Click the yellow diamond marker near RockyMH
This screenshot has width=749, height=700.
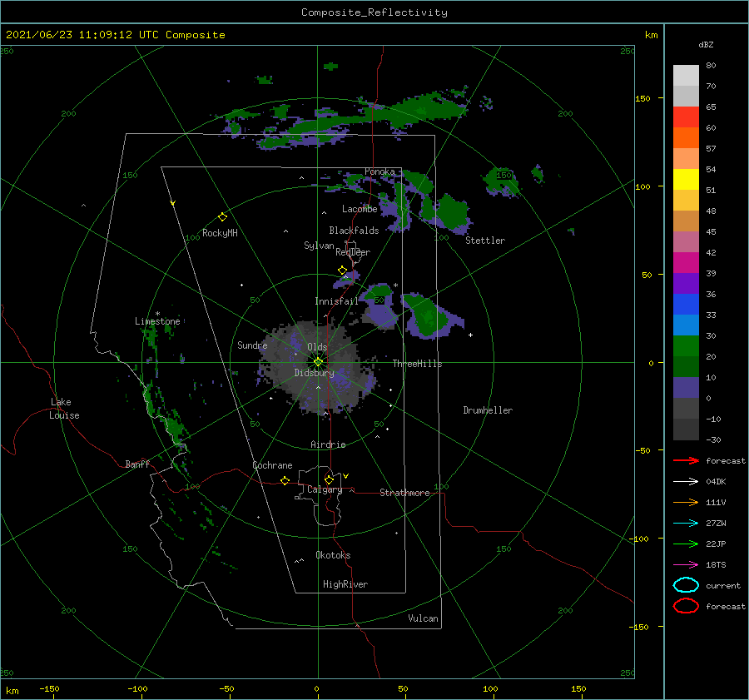[222, 217]
